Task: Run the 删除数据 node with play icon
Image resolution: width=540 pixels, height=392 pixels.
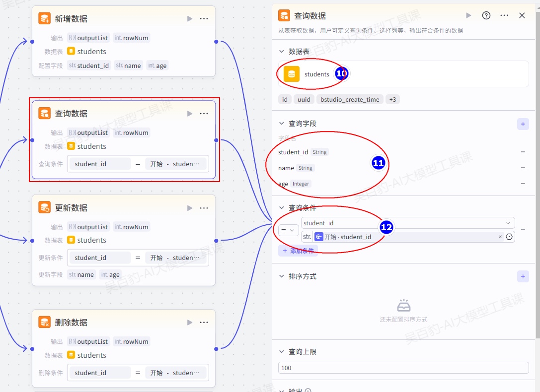Action: 190,323
